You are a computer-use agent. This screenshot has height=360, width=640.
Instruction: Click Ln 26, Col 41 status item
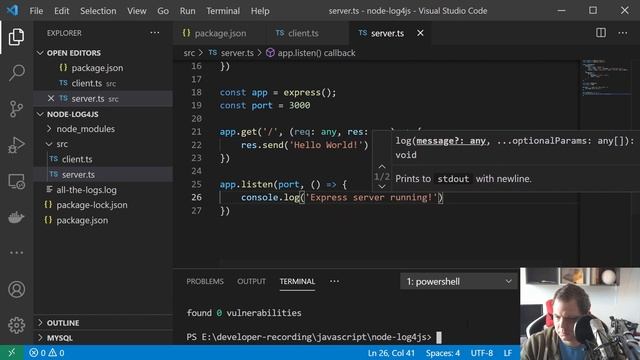pos(391,353)
